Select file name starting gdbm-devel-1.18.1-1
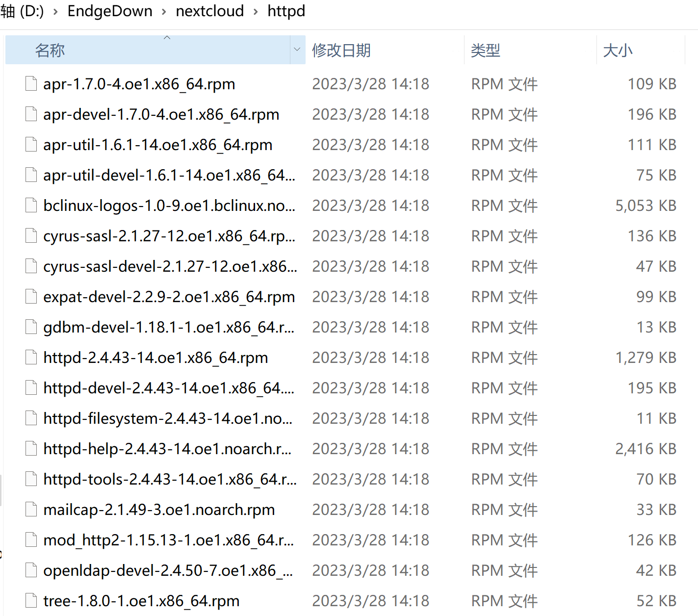Image resolution: width=698 pixels, height=616 pixels. coord(169,327)
